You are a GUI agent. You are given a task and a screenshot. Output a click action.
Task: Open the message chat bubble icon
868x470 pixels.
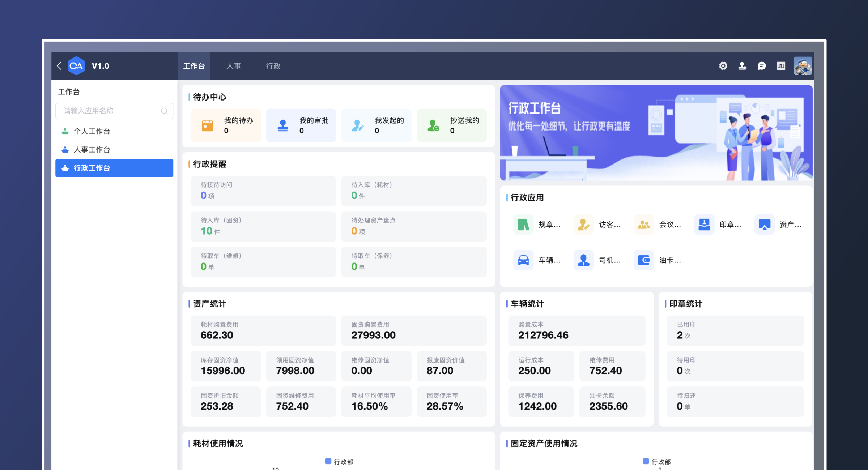[x=762, y=66]
